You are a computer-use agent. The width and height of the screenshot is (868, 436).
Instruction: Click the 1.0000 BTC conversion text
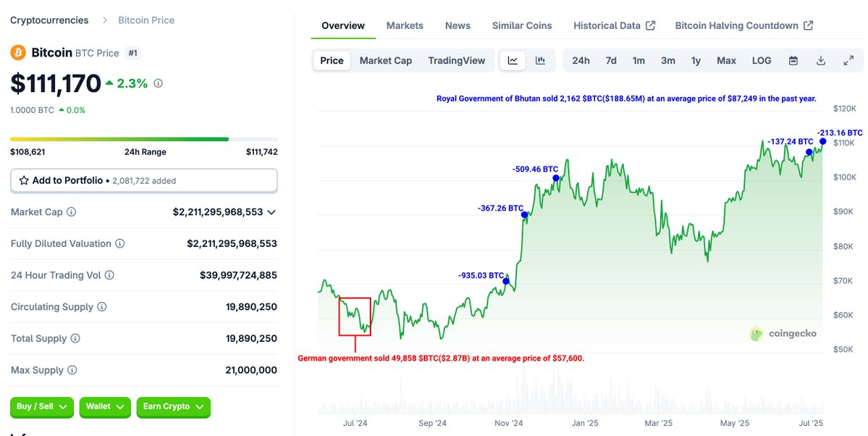click(x=32, y=110)
